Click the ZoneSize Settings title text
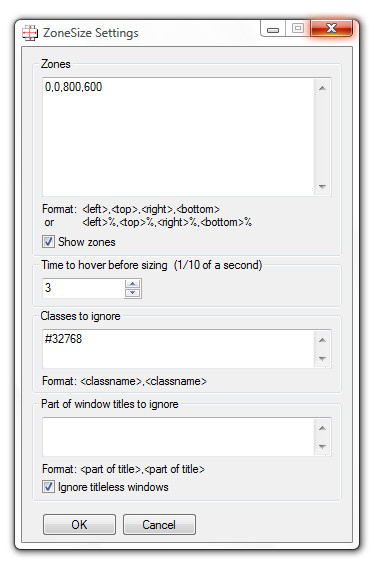375x568 pixels. [x=91, y=33]
